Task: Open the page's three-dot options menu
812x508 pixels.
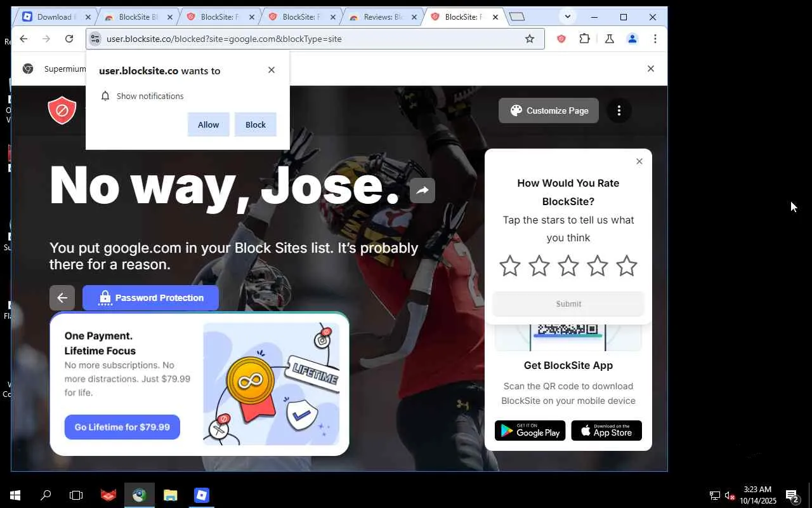Action: [x=619, y=110]
